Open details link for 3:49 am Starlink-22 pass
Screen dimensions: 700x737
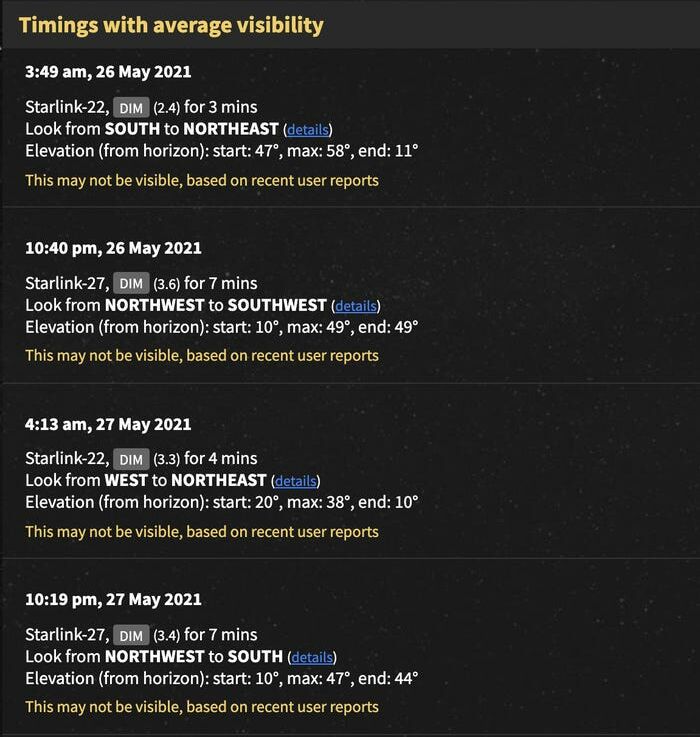307,130
